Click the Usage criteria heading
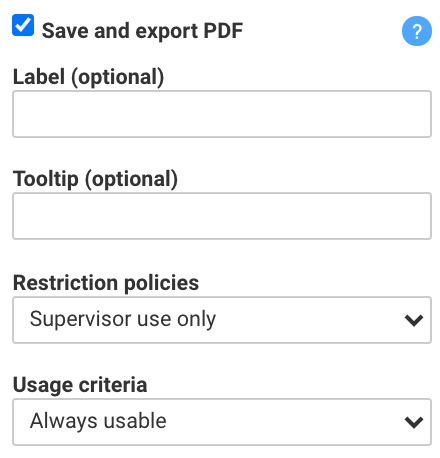Viewport: 440px width, 458px height. tap(80, 385)
